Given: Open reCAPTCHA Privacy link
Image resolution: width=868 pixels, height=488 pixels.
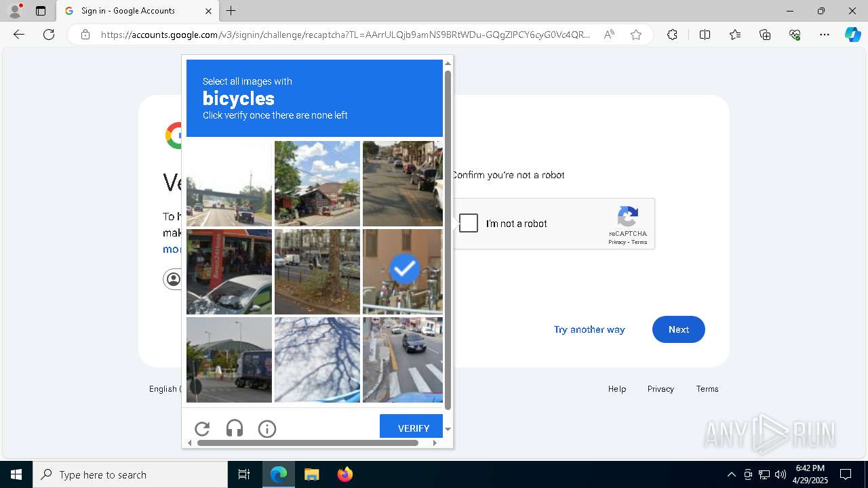Looking at the screenshot, I should pos(616,242).
